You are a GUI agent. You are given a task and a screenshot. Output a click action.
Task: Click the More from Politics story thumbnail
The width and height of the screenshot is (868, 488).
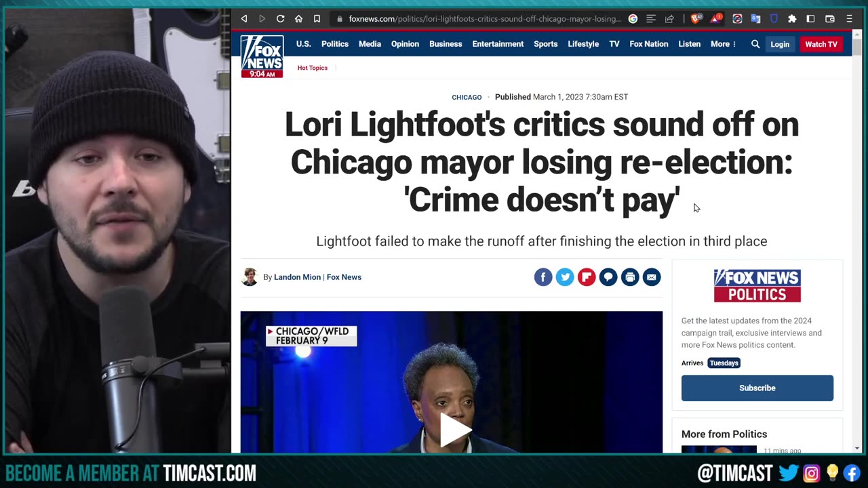(x=719, y=449)
